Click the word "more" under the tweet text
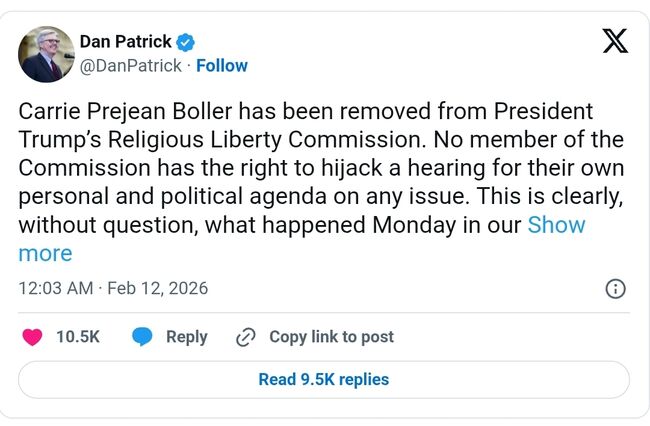The width and height of the screenshot is (650, 426). [x=45, y=254]
